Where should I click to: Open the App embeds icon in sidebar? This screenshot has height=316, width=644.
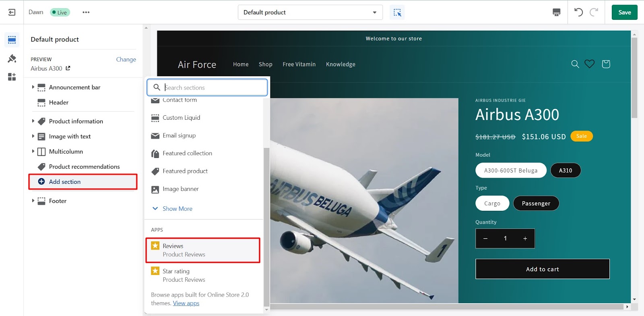point(12,77)
